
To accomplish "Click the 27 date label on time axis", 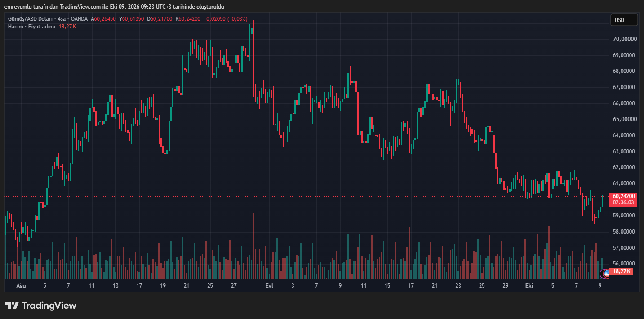I will [x=234, y=286].
